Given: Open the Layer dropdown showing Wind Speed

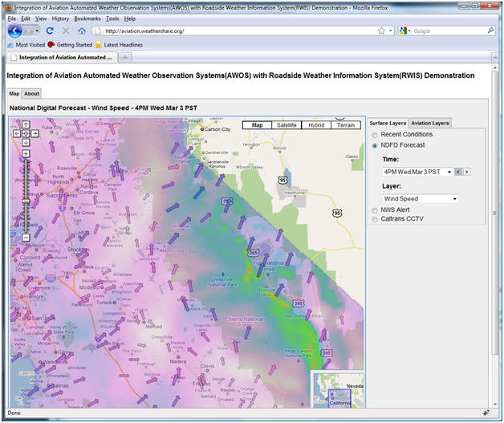Looking at the screenshot, I should point(420,198).
